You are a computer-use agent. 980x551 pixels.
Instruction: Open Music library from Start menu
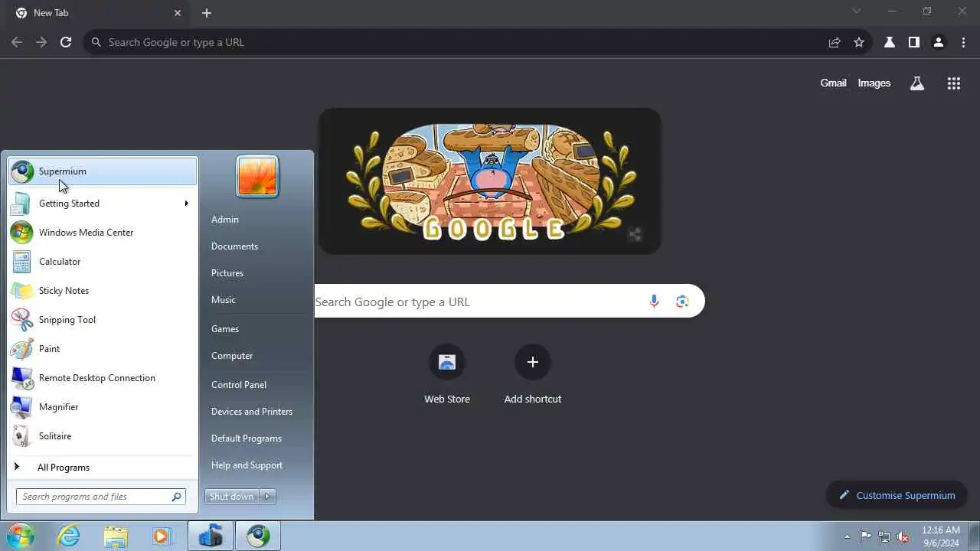coord(224,300)
